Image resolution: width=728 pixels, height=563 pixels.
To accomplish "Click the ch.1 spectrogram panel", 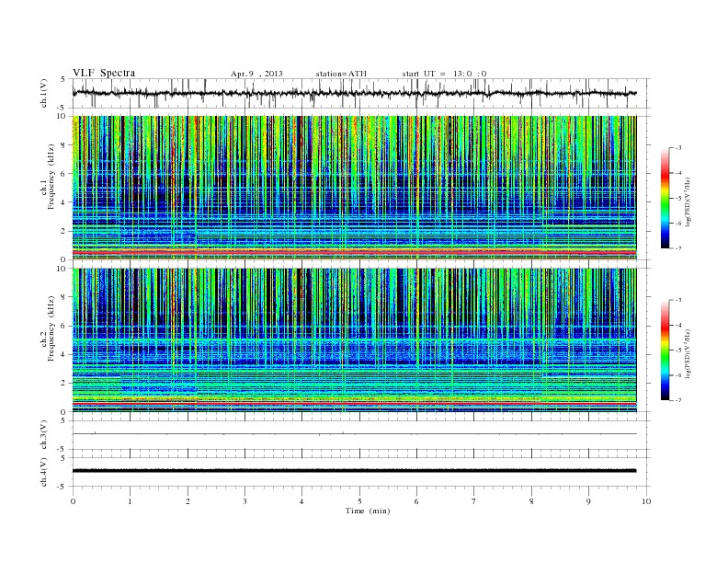I will 354,188.
